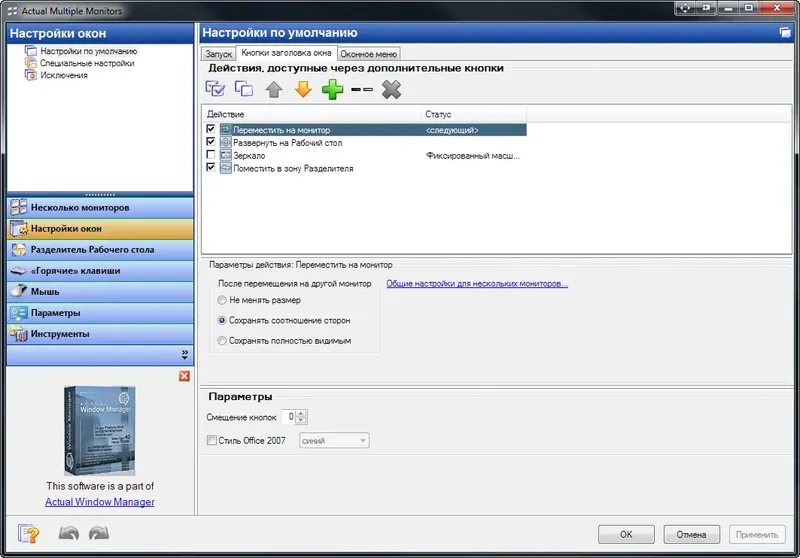Click the Разделитель Рабочего стола icon

coord(19,249)
